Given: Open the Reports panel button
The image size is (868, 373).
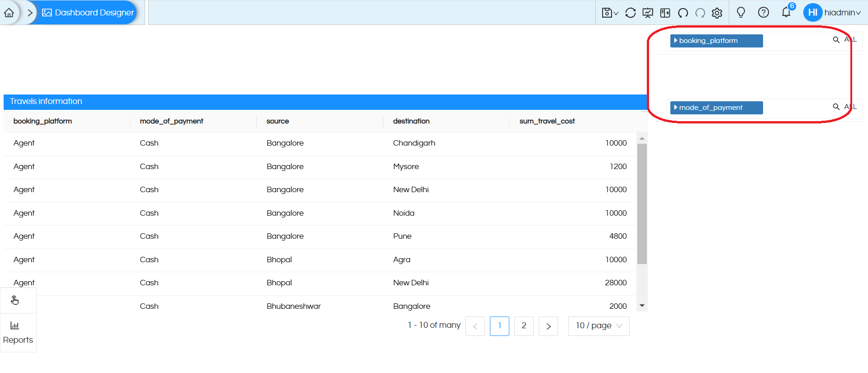Looking at the screenshot, I should pyautogui.click(x=18, y=333).
